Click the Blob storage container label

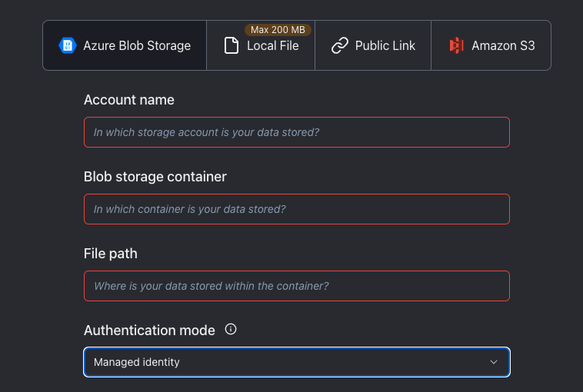coord(155,177)
